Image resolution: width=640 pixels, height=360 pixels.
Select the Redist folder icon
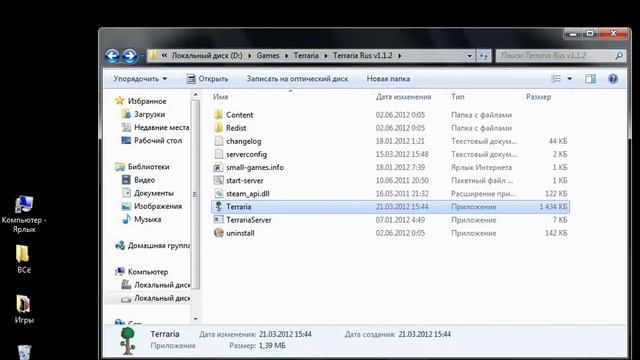218,128
